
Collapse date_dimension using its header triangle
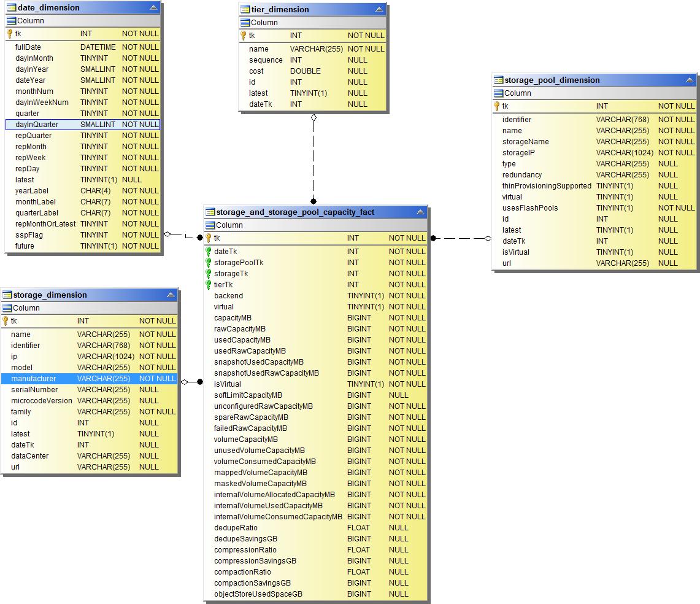[x=153, y=7]
